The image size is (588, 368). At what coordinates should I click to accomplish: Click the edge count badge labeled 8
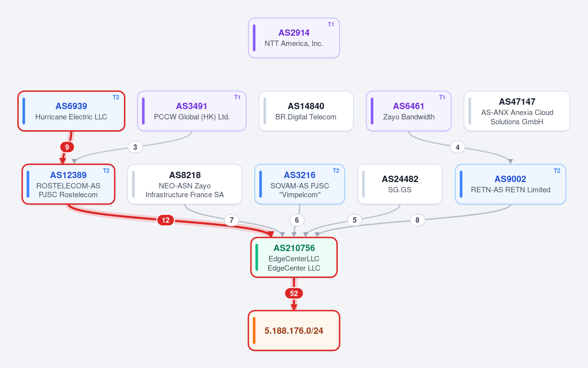(x=417, y=220)
